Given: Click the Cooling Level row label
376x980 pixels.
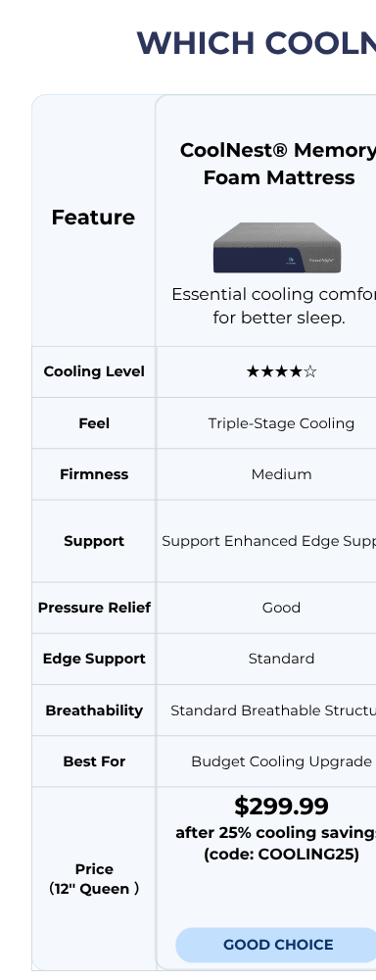Looking at the screenshot, I should click(x=94, y=371).
